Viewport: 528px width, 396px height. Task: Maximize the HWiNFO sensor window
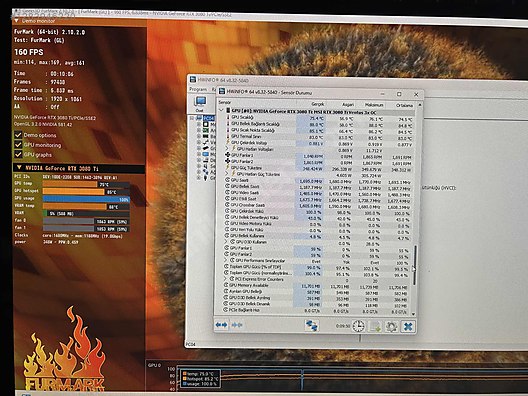[399, 94]
